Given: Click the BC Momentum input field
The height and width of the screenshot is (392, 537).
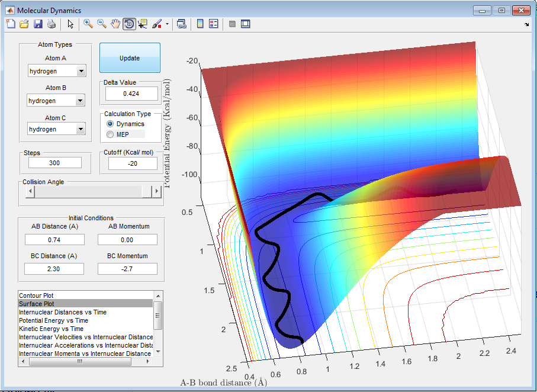Looking at the screenshot, I should 127,269.
